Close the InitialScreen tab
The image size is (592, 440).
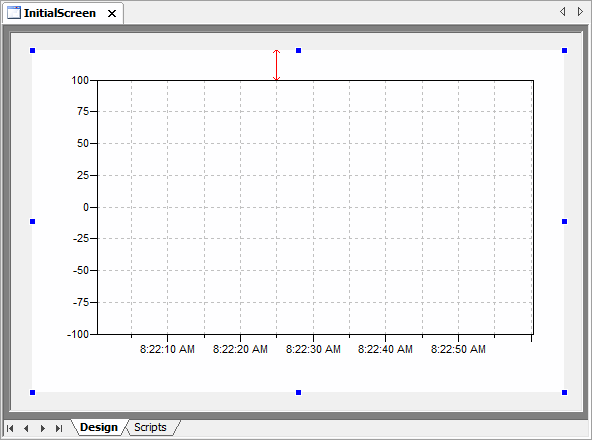(112, 14)
